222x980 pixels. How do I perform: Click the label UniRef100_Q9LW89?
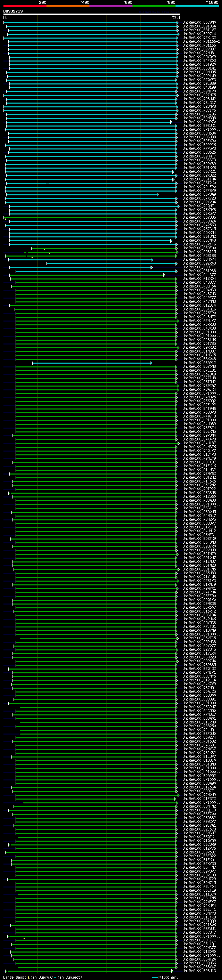click(199, 84)
